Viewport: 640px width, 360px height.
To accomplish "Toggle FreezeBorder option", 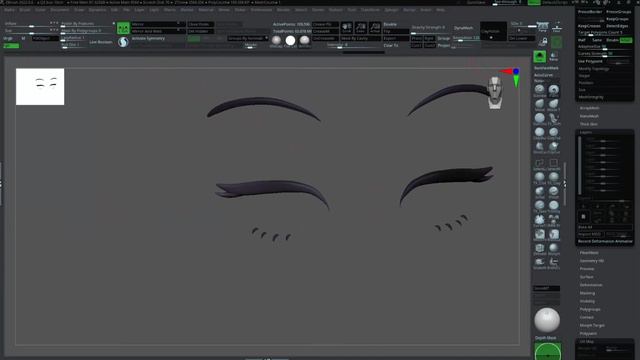I will pos(590,12).
